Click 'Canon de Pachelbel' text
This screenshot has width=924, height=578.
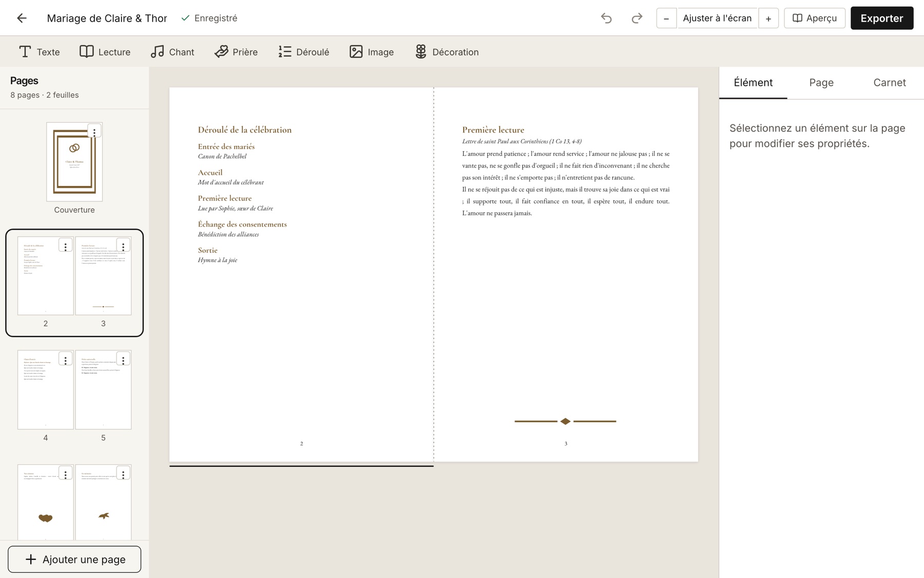click(222, 156)
